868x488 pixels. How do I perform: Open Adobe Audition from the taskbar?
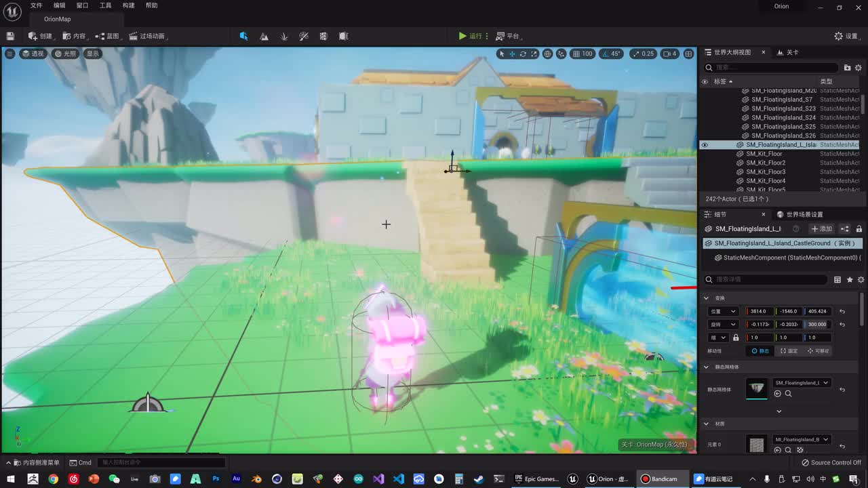[236, 479]
